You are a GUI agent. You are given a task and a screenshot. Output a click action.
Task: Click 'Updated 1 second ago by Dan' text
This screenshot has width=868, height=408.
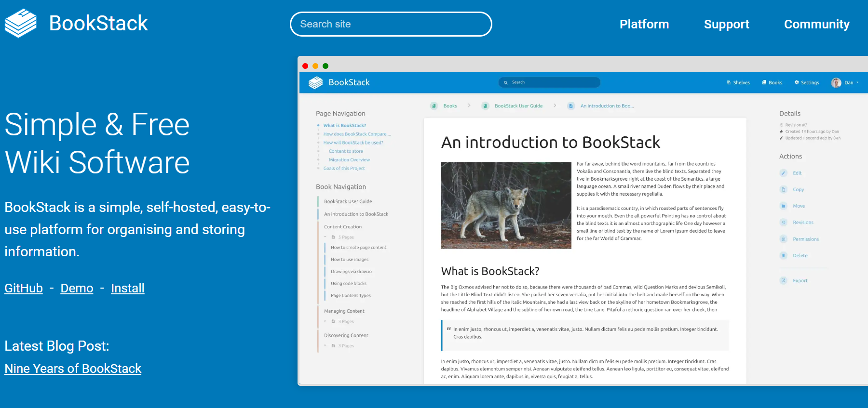pos(813,138)
